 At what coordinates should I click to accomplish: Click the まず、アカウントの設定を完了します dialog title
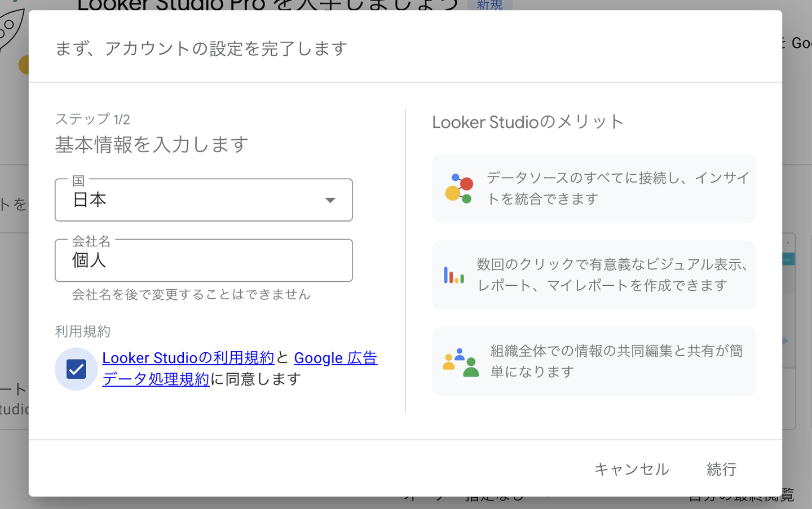tap(201, 48)
